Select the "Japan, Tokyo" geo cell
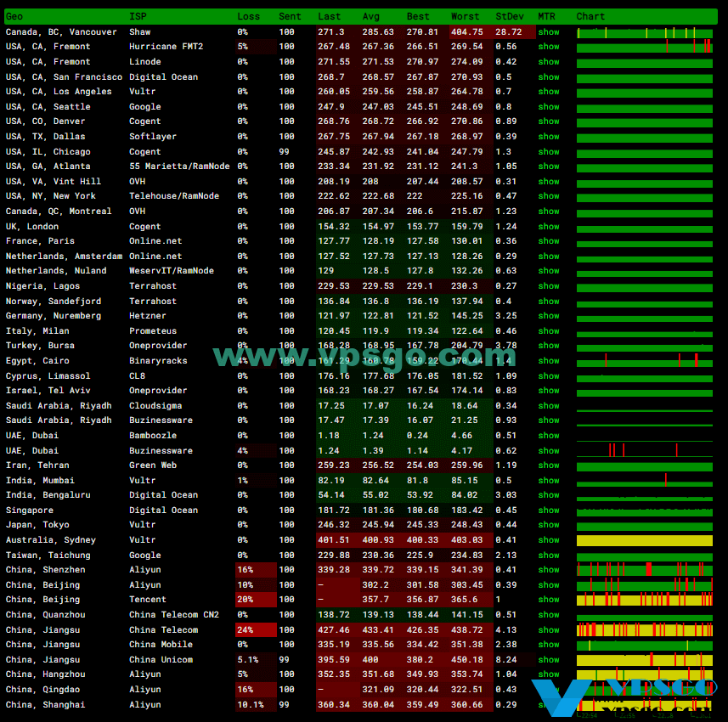 37,525
